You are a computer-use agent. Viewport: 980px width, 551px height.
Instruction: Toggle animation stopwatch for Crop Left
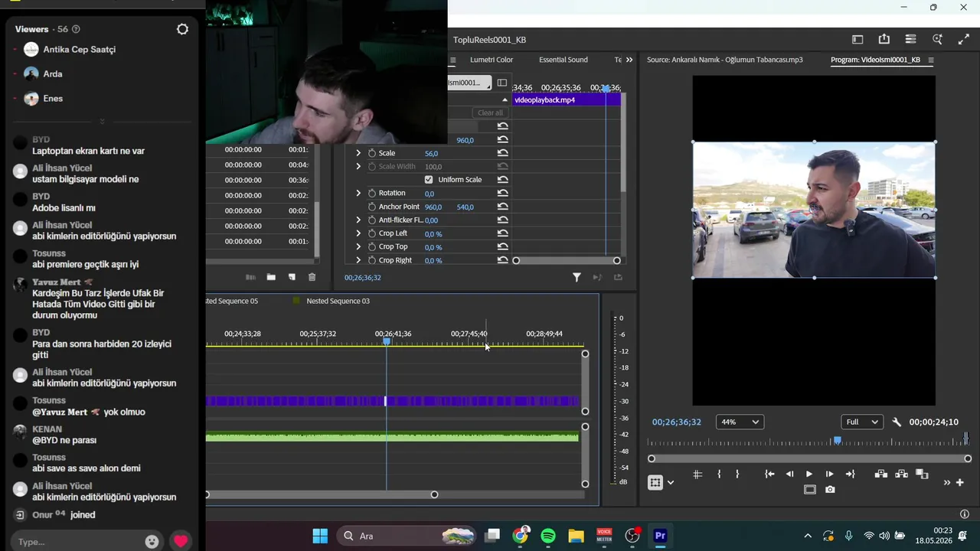coord(372,233)
